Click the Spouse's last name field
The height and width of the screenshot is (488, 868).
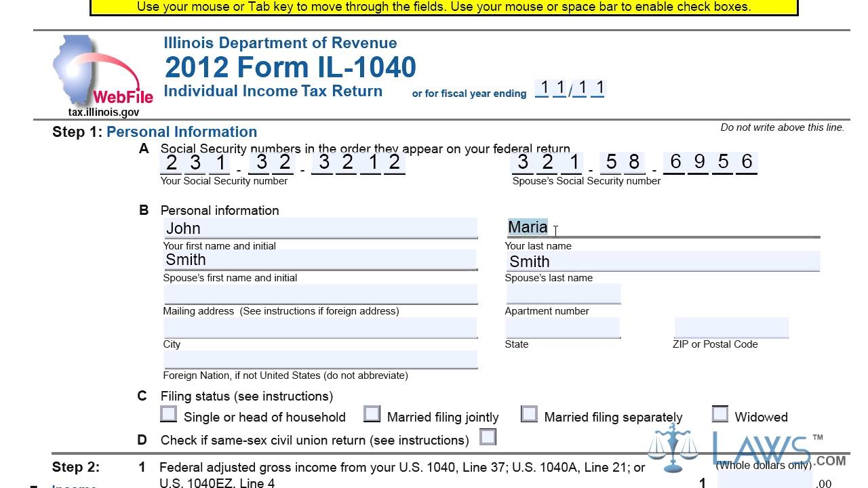tap(663, 261)
